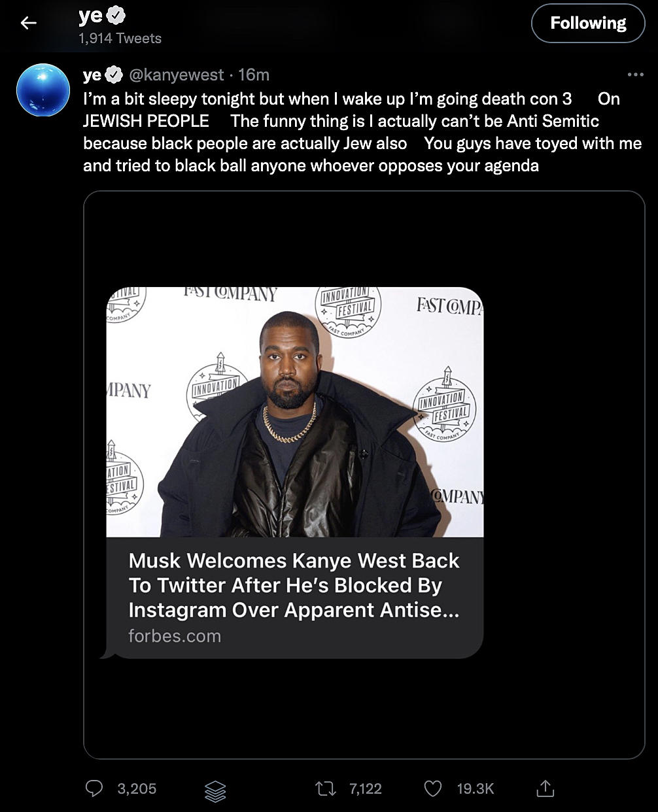Open the three-dot more options menu
The image size is (658, 812).
click(635, 75)
